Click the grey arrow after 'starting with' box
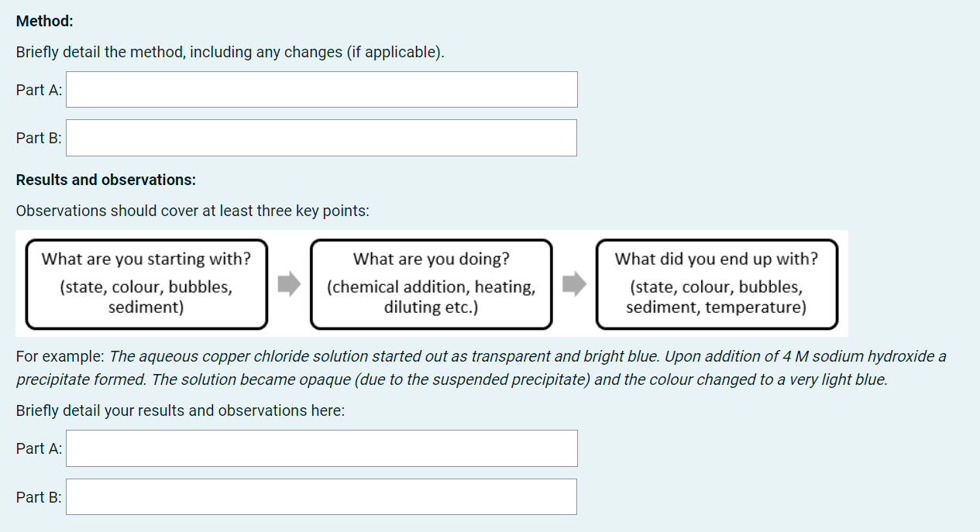980x532 pixels. (x=289, y=283)
